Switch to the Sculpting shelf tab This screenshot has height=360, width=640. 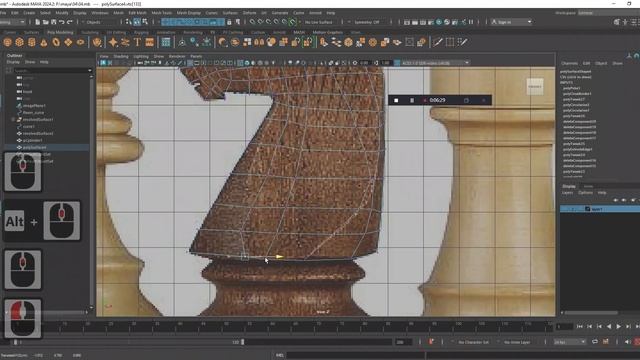(90, 32)
